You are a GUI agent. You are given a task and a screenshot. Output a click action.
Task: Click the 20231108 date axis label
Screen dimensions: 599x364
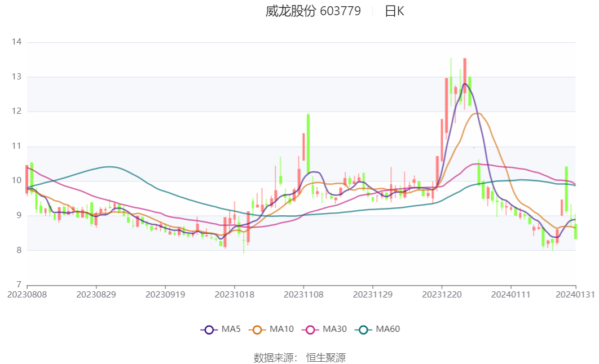303,295
